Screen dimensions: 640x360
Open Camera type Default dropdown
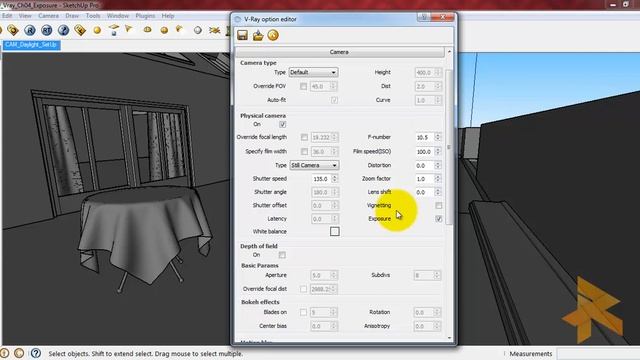[313, 72]
